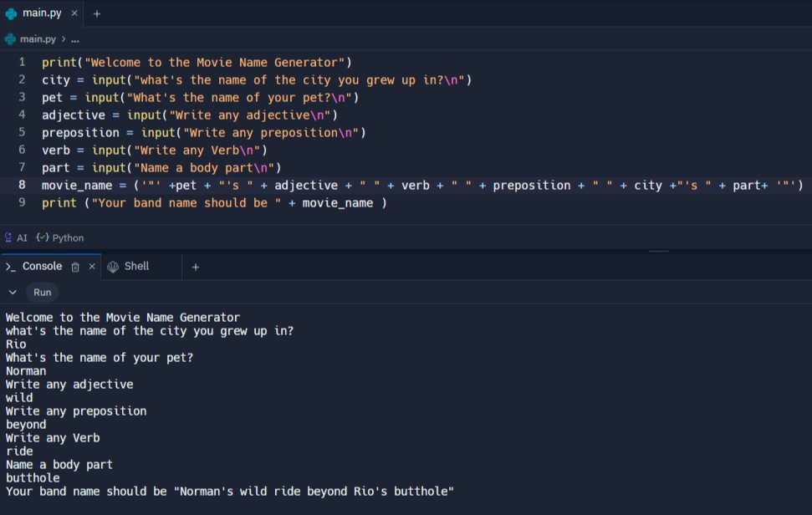
Task: Click 'adjective' variable on line 4
Action: (73, 115)
